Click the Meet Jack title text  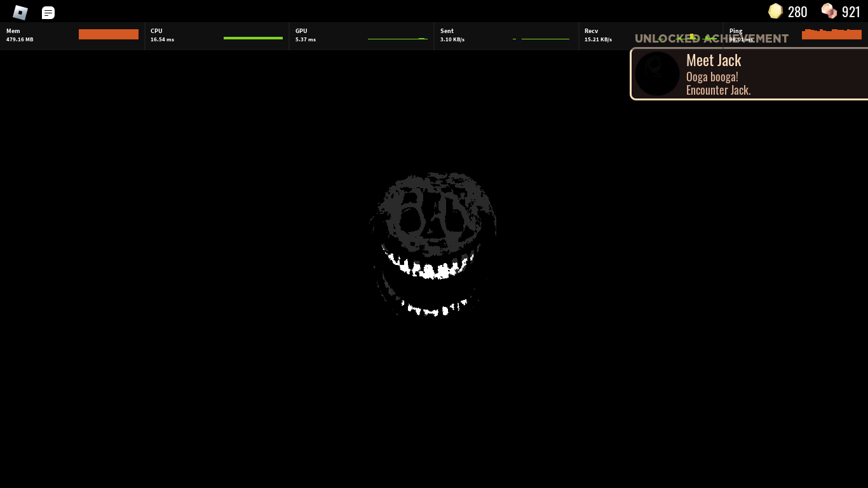[713, 60]
